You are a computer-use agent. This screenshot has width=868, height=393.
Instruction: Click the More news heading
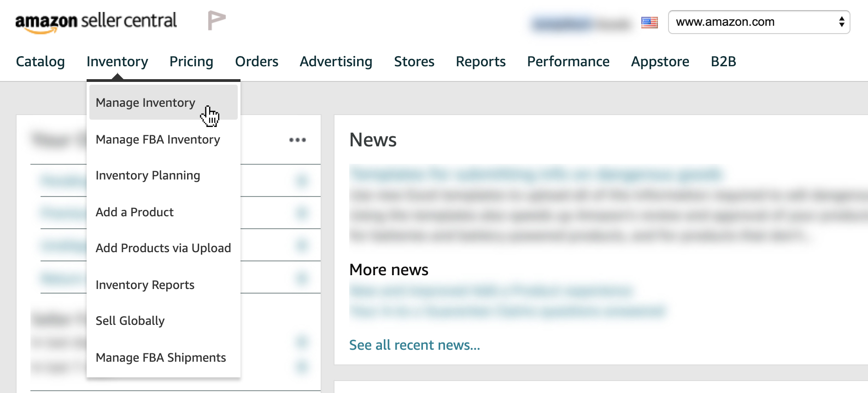click(x=389, y=270)
